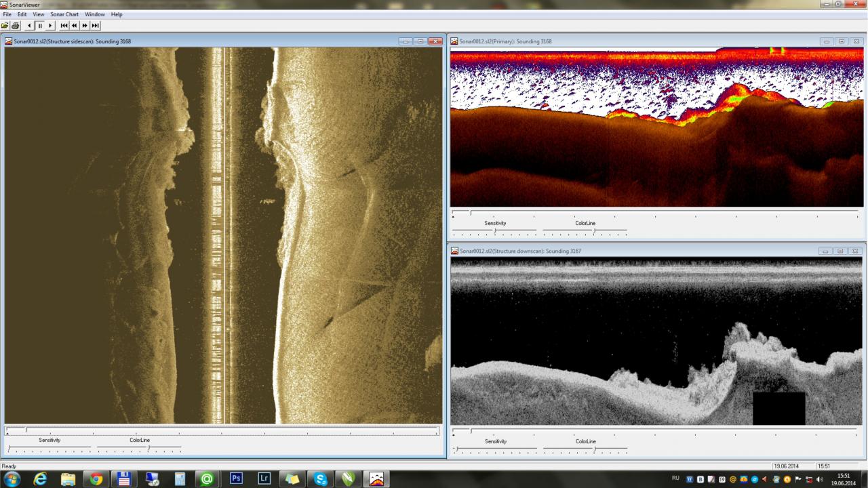The image size is (868, 488).
Task: Click the sidescan sounding position track
Action: point(222,430)
